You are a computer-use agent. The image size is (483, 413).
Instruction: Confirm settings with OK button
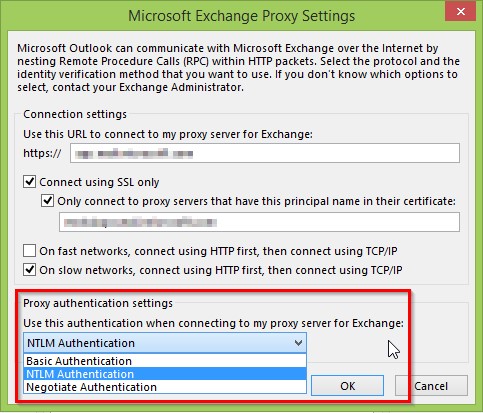coord(347,386)
